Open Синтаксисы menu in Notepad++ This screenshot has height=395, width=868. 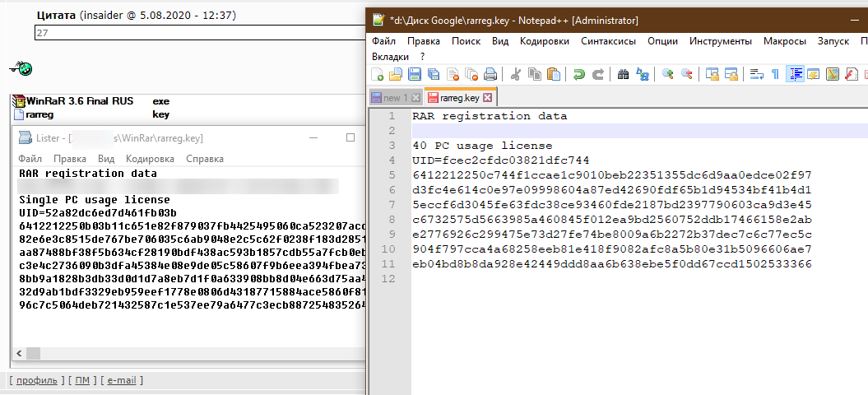608,41
